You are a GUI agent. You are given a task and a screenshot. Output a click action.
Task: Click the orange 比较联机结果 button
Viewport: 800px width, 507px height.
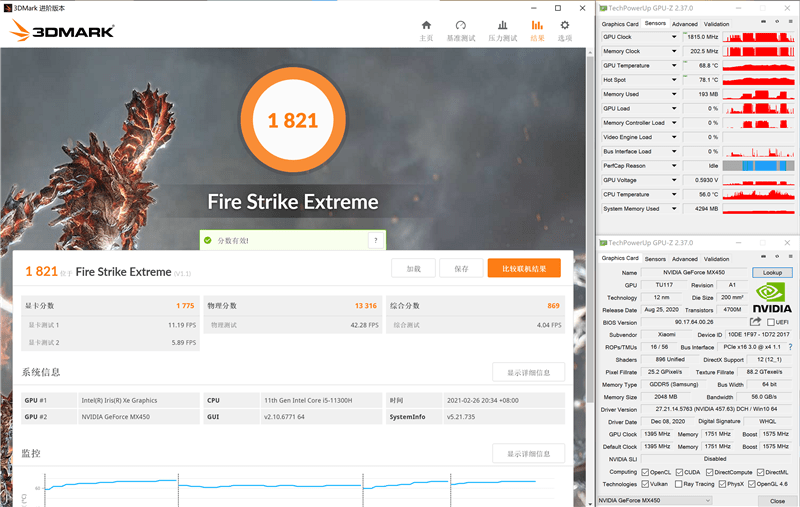524,268
